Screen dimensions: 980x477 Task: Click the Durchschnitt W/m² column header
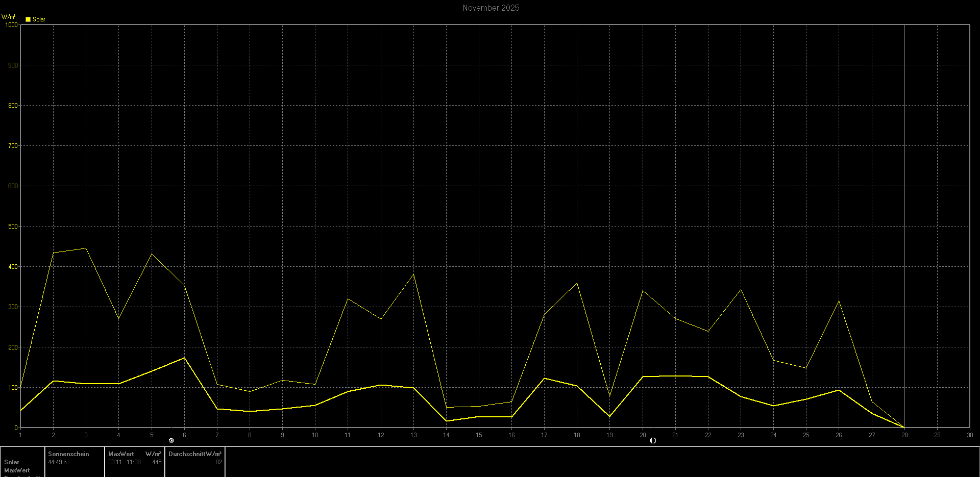(x=194, y=454)
